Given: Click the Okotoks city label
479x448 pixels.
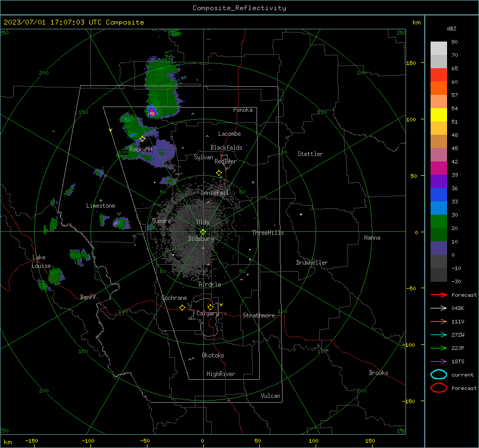Looking at the screenshot, I should tap(213, 355).
